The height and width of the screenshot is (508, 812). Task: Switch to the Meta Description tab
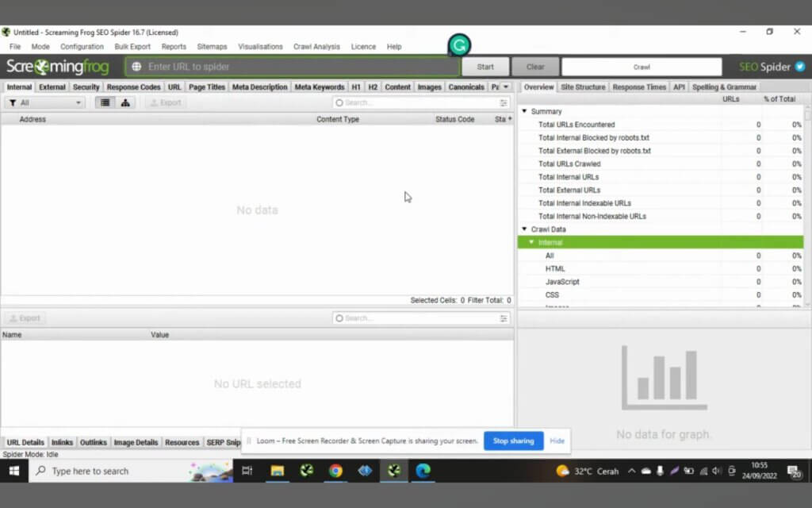[x=259, y=87]
